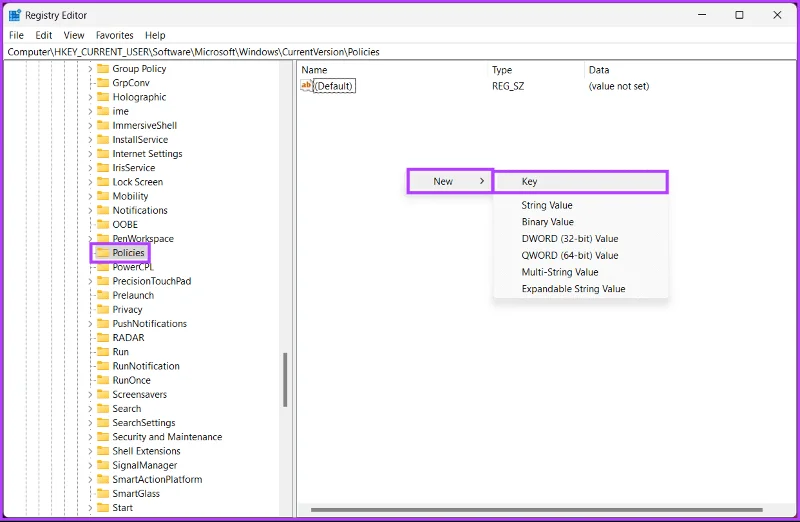Viewport: 800px width, 522px height.
Task: Click the values pane horizontal scrollbar
Action: pyautogui.click(x=536, y=509)
